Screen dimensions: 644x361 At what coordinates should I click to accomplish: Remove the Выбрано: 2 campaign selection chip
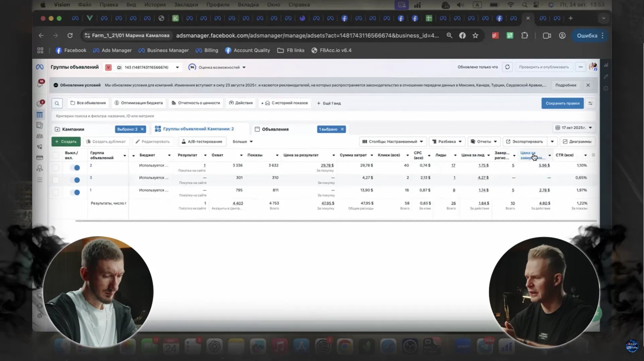pos(142,129)
